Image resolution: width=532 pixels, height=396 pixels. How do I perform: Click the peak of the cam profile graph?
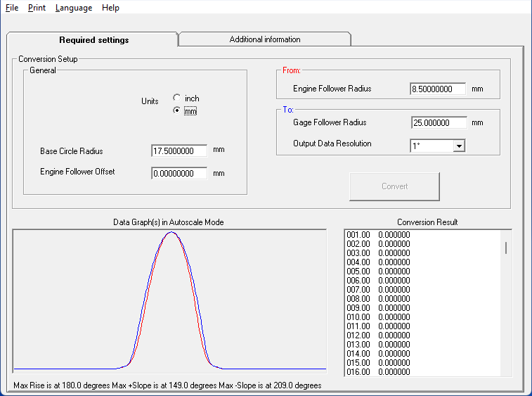point(171,232)
